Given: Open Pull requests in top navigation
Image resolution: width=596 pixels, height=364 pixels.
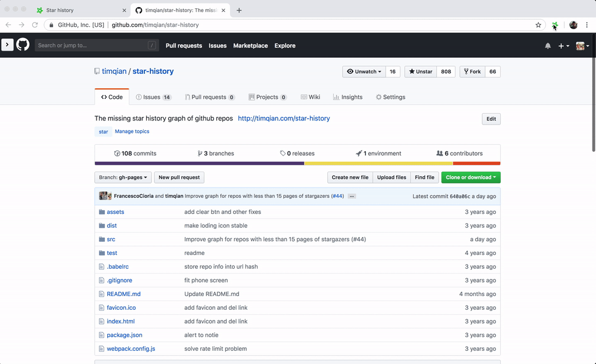Looking at the screenshot, I should [184, 46].
